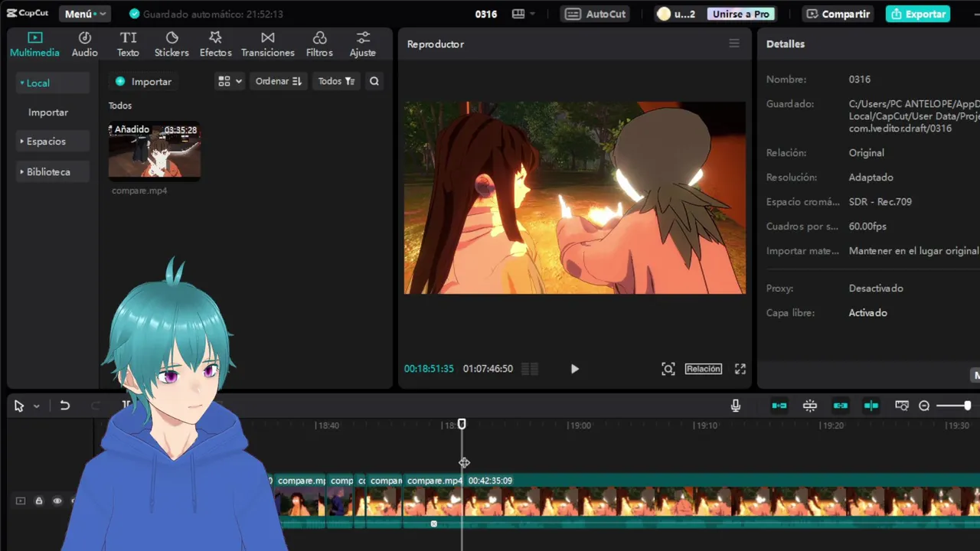The image size is (980, 551).
Task: Open the Filtros tab
Action: pos(319,44)
